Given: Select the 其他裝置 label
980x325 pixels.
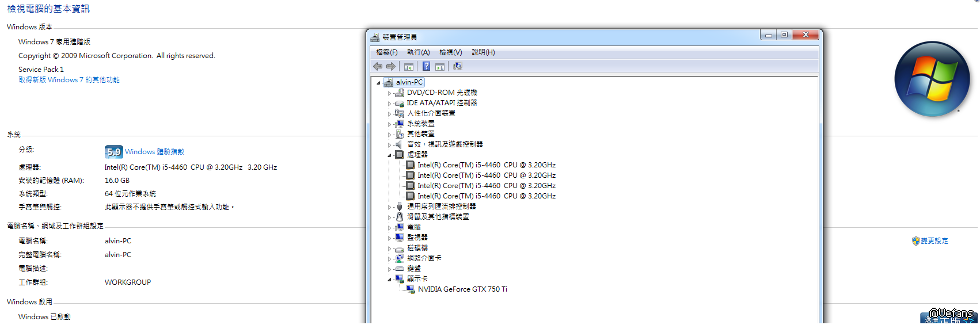Looking at the screenshot, I should 421,134.
